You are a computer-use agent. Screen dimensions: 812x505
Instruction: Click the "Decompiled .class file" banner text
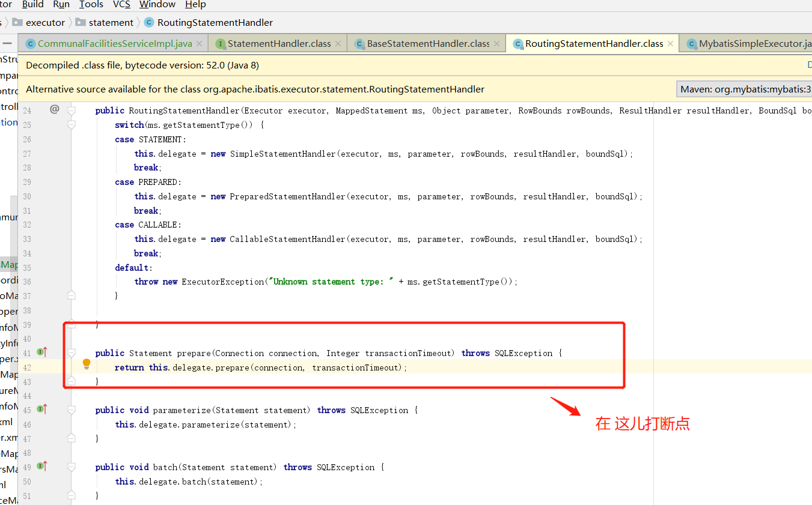[x=142, y=65]
